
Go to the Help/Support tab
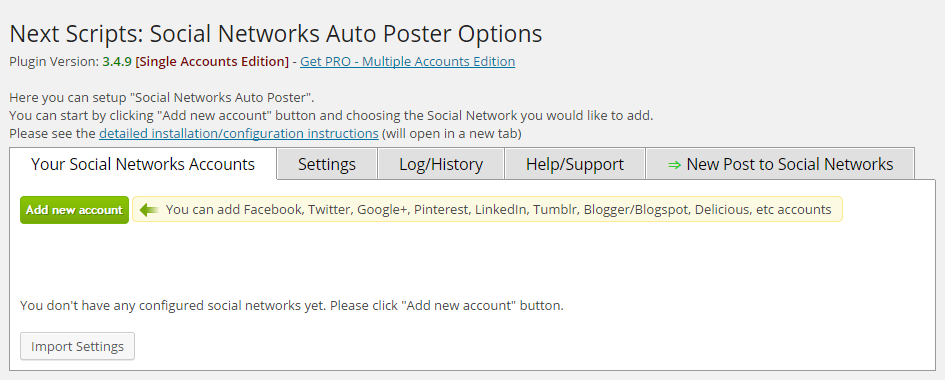[x=574, y=164]
